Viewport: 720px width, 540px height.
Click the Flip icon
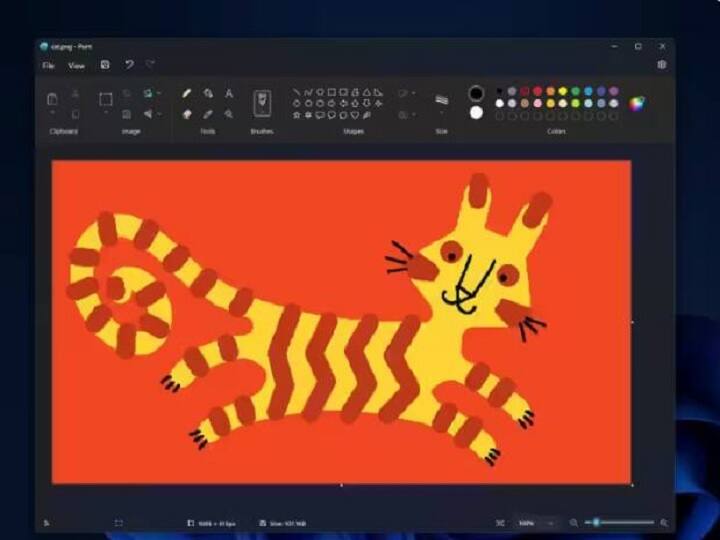148,114
